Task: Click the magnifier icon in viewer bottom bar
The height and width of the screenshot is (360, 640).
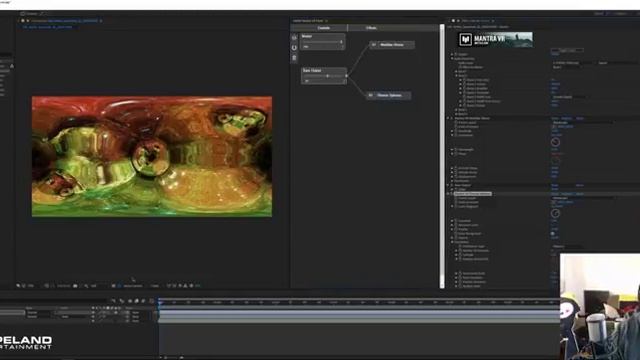Action: (x=86, y=286)
